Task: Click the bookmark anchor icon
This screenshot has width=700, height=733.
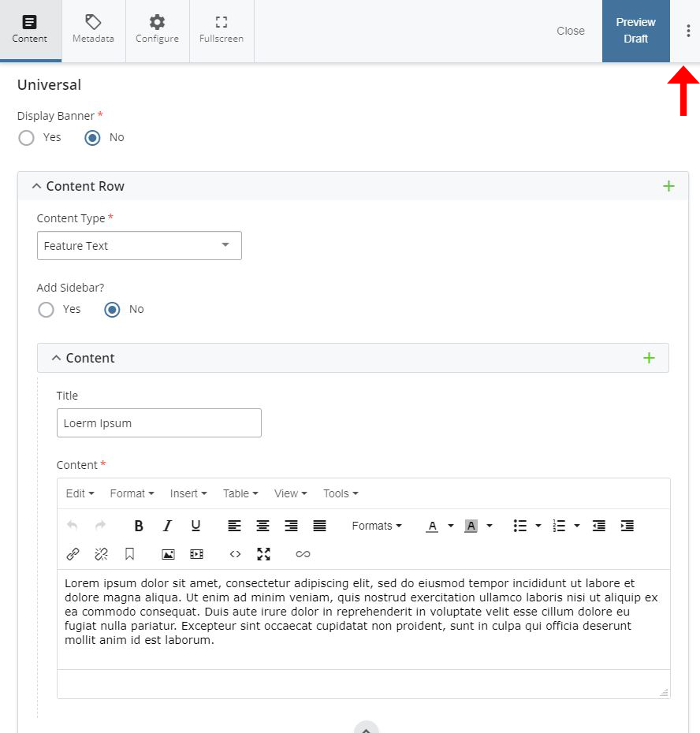Action: [129, 554]
